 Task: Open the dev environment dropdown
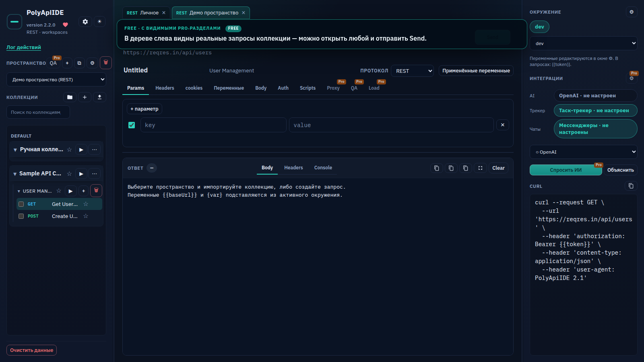click(x=583, y=43)
